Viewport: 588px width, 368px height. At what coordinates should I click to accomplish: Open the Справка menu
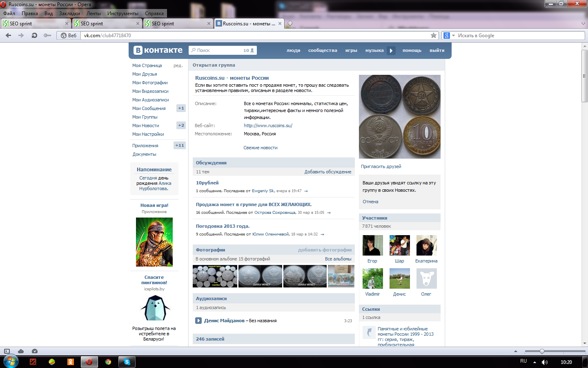click(x=154, y=13)
